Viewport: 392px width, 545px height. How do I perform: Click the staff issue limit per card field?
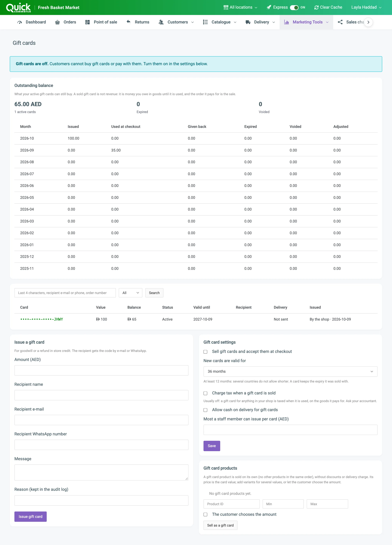[x=290, y=430]
